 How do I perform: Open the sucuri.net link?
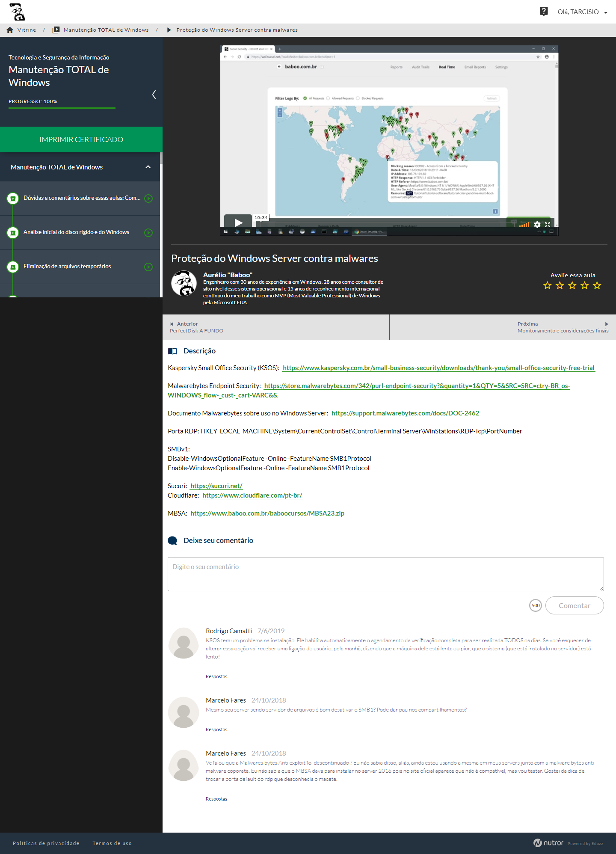click(216, 486)
